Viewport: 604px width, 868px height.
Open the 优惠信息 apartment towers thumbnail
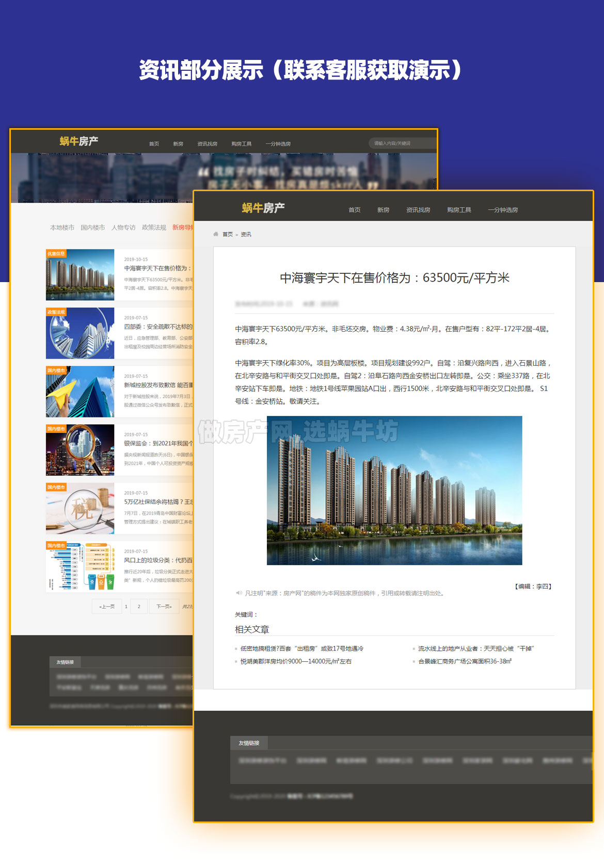pyautogui.click(x=80, y=275)
